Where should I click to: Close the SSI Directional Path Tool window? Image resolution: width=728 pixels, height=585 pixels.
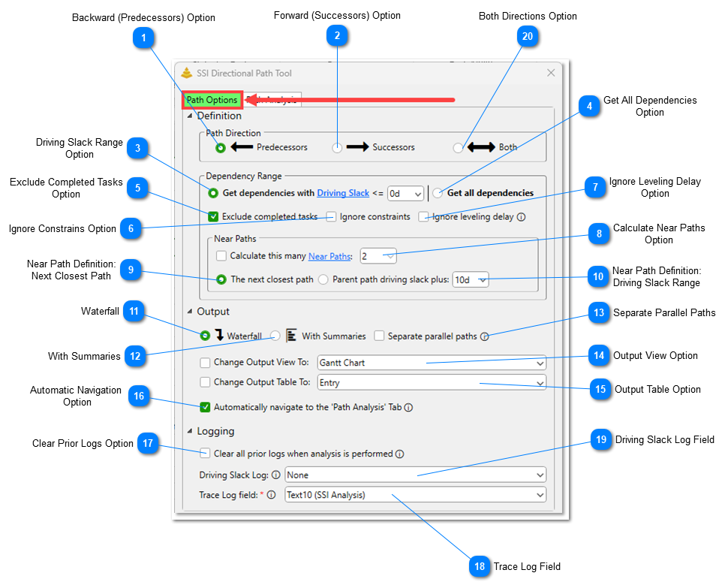(x=551, y=73)
